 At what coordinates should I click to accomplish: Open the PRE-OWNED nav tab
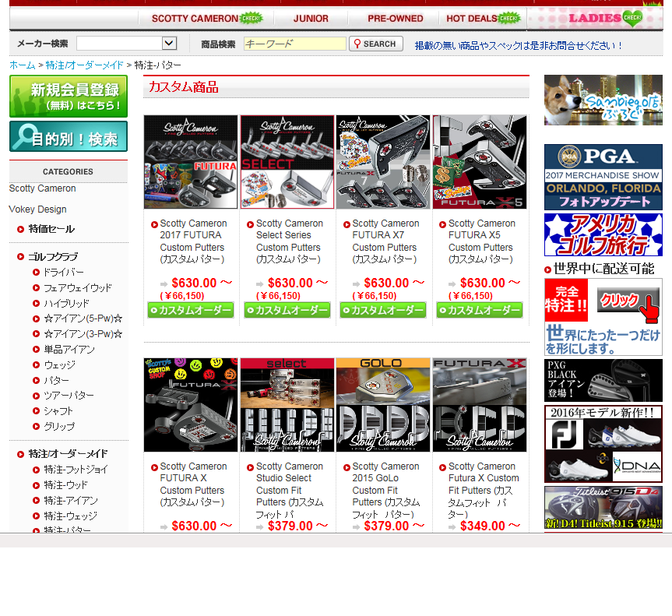click(x=395, y=19)
